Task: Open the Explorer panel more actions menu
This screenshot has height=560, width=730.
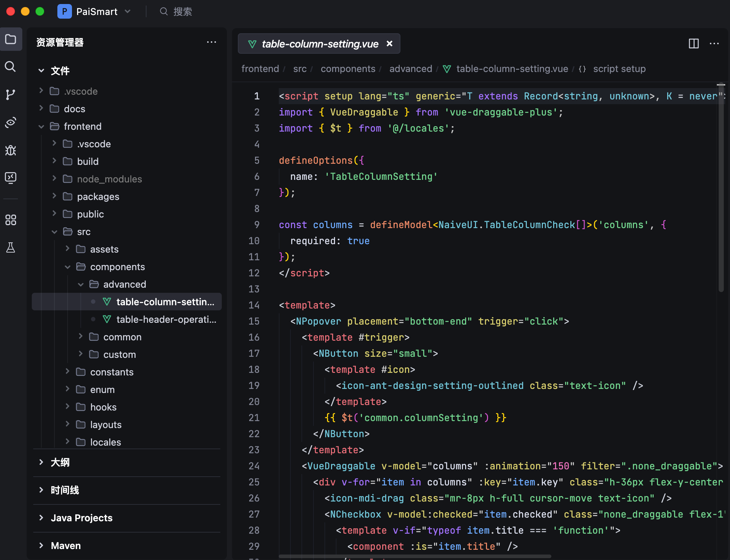Action: click(212, 42)
